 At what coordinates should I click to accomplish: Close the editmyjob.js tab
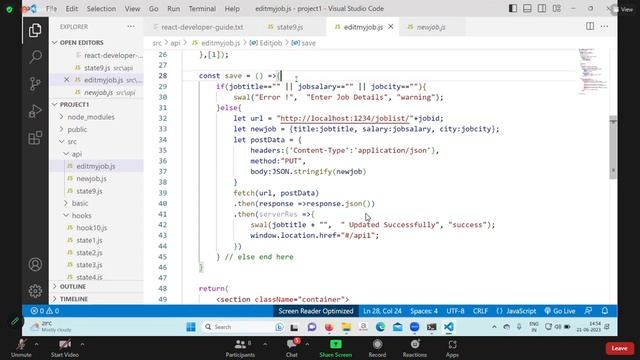[x=391, y=27]
